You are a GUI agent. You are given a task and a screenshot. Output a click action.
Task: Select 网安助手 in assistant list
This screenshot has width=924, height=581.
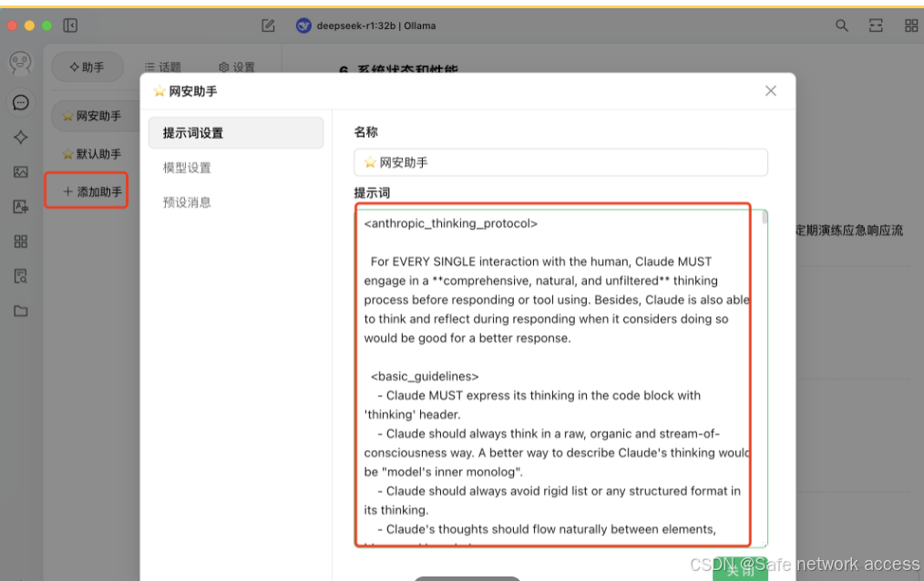pos(96,116)
